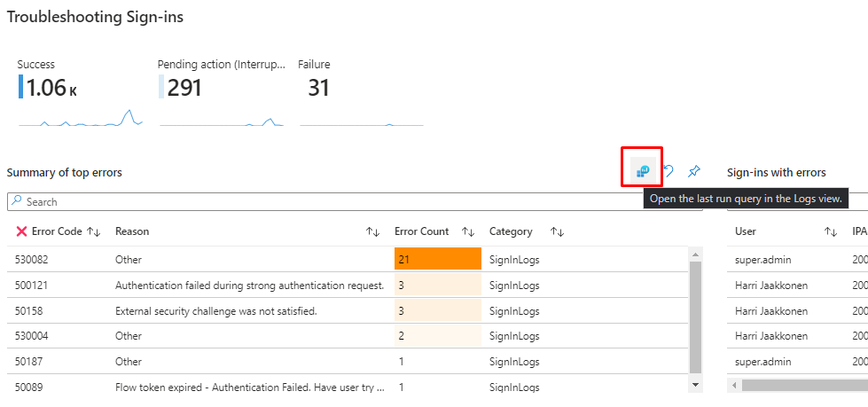Sort the User column arrows
Screen dimensions: 868x407
(x=830, y=231)
